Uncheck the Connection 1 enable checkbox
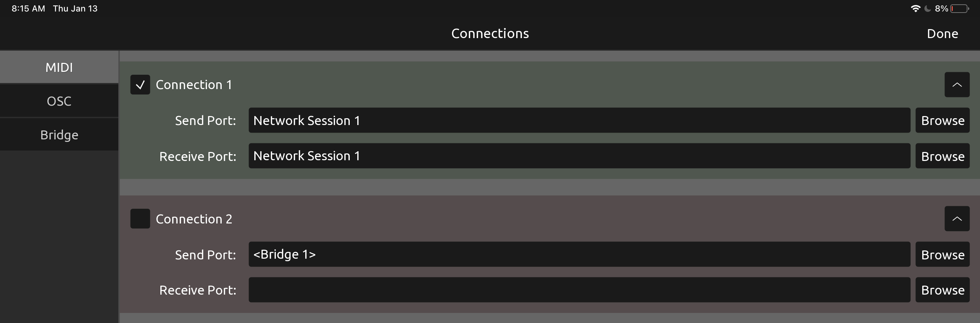 140,84
